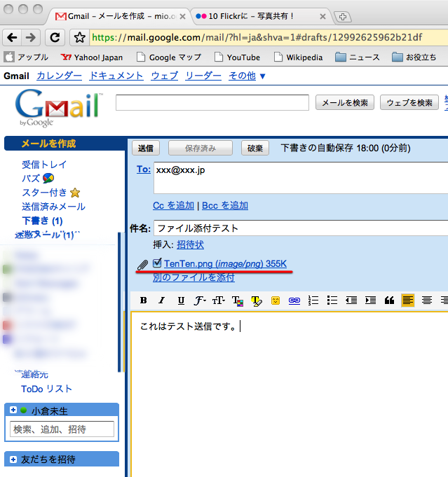The width and height of the screenshot is (448, 477).
Task: Open the ニュース bookmark folder
Action: [358, 57]
